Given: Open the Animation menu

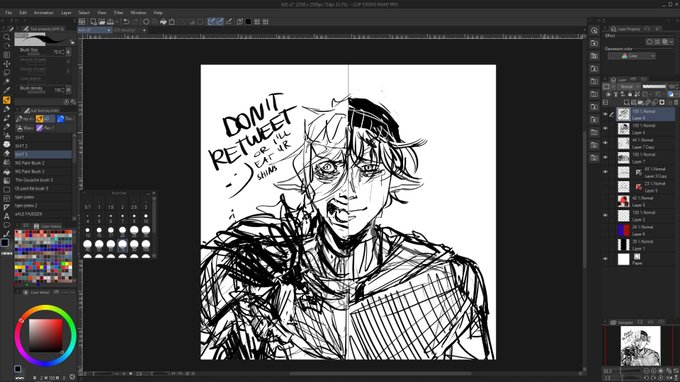Looking at the screenshot, I should coord(43,13).
